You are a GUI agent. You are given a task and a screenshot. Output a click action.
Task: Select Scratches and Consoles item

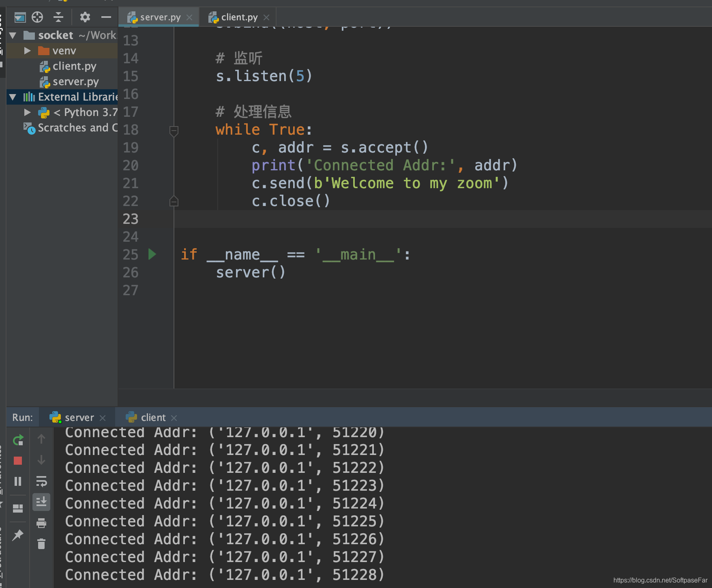(71, 128)
